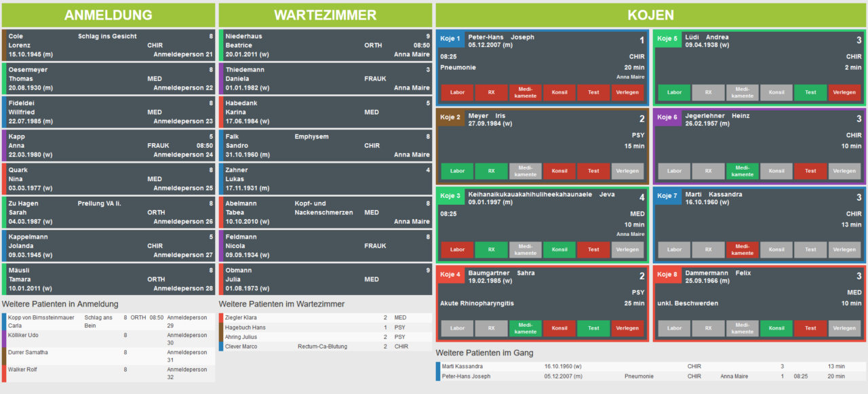Click the KOJEN header
The height and width of the screenshot is (394, 868).
click(651, 15)
